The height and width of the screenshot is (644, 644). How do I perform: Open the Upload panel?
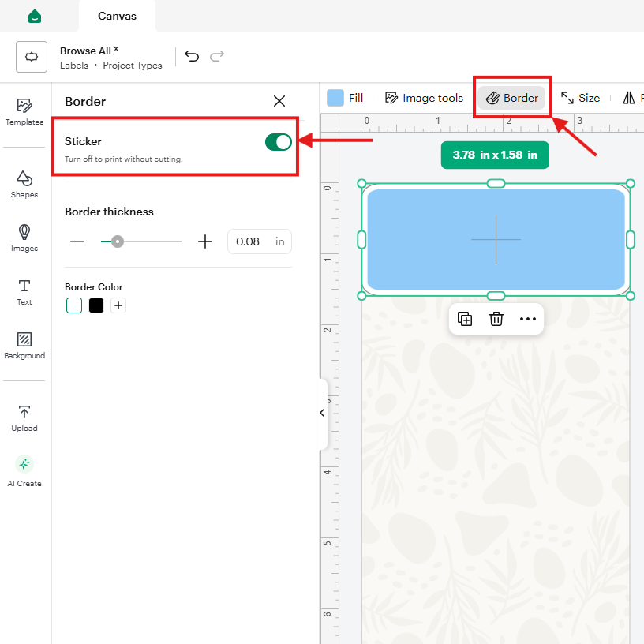(x=24, y=418)
